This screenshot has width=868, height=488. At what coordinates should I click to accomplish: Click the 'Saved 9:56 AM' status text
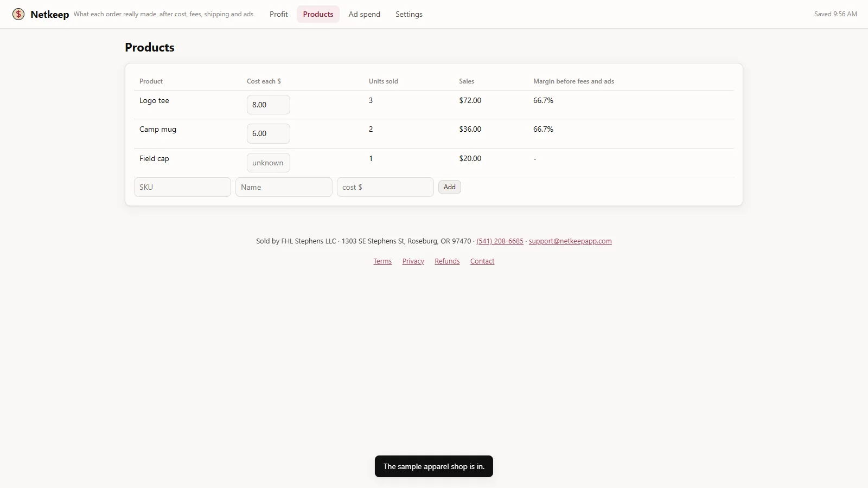(x=835, y=14)
